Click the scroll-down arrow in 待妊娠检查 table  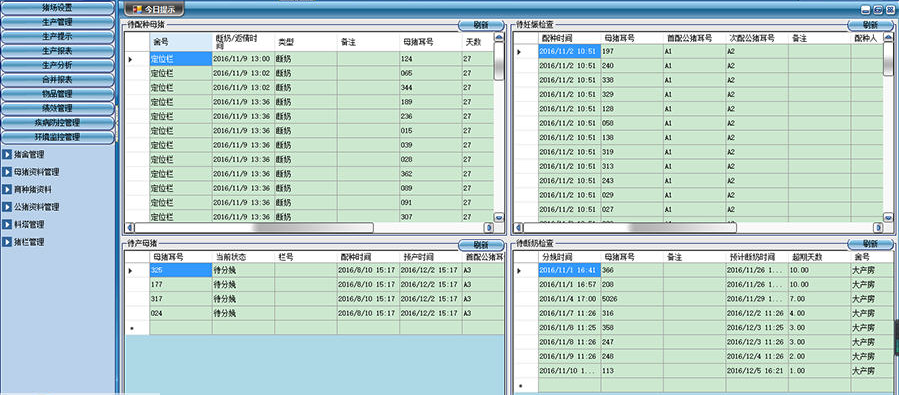point(888,217)
